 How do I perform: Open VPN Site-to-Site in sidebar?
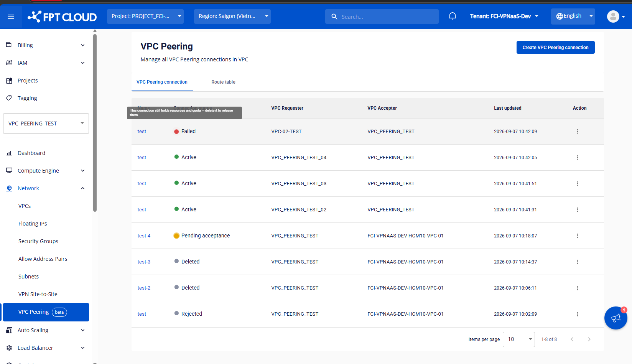click(x=38, y=294)
